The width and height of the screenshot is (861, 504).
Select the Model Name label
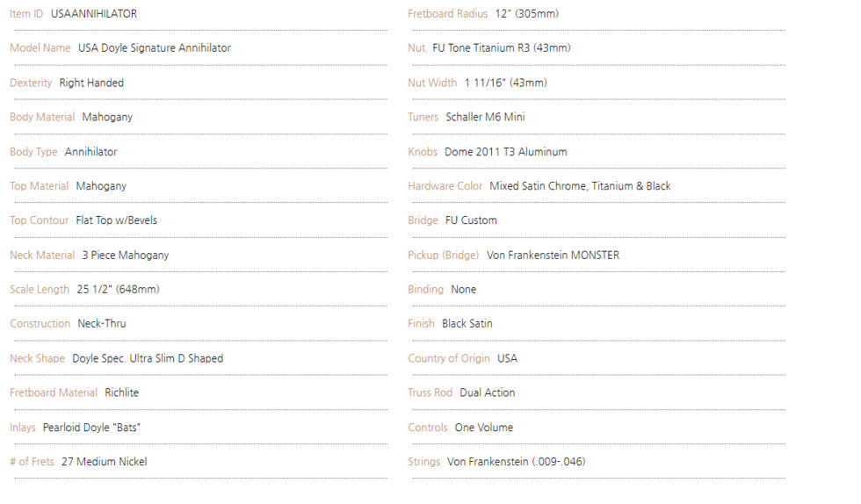click(40, 47)
